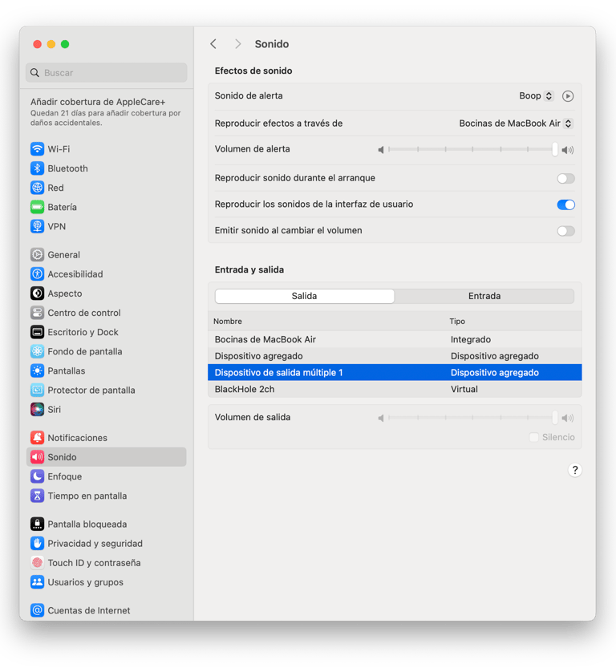Viewport: 616px width, 672px height.
Task: Adjust the Volumen de alerta slider
Action: click(x=472, y=149)
